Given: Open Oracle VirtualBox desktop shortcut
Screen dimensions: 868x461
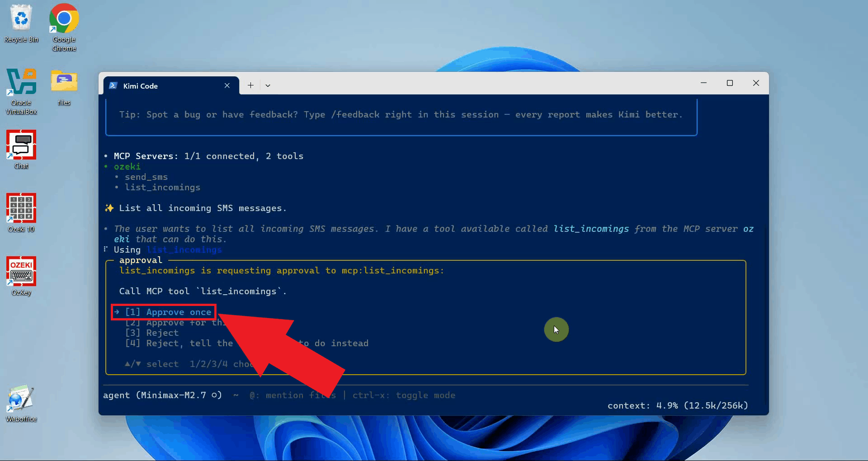Looking at the screenshot, I should 21,91.
